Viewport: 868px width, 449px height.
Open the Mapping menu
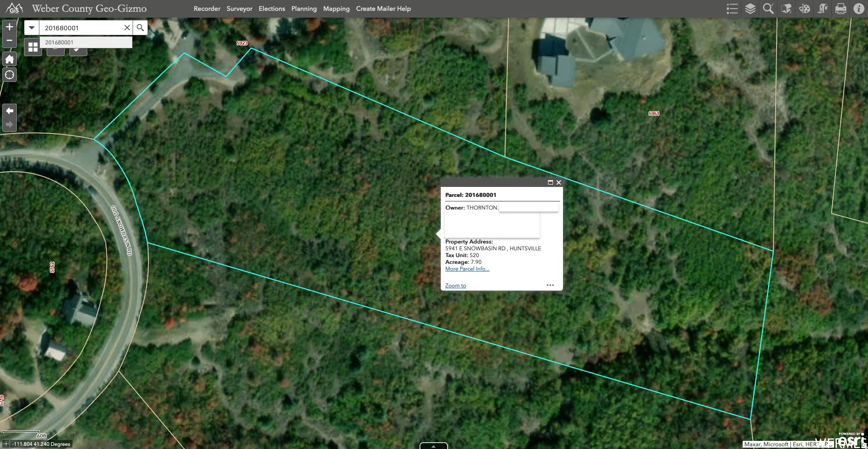coord(336,9)
